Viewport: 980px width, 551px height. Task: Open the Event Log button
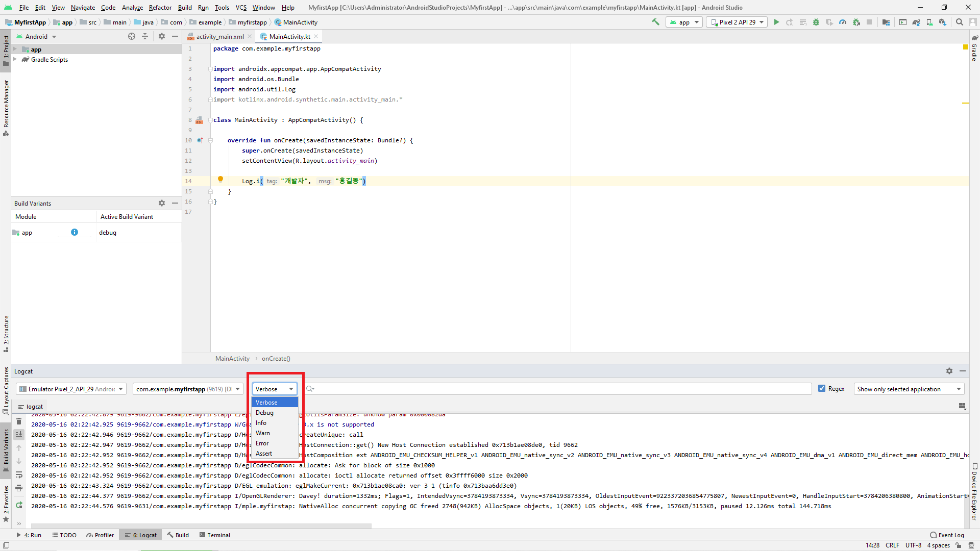(x=947, y=535)
